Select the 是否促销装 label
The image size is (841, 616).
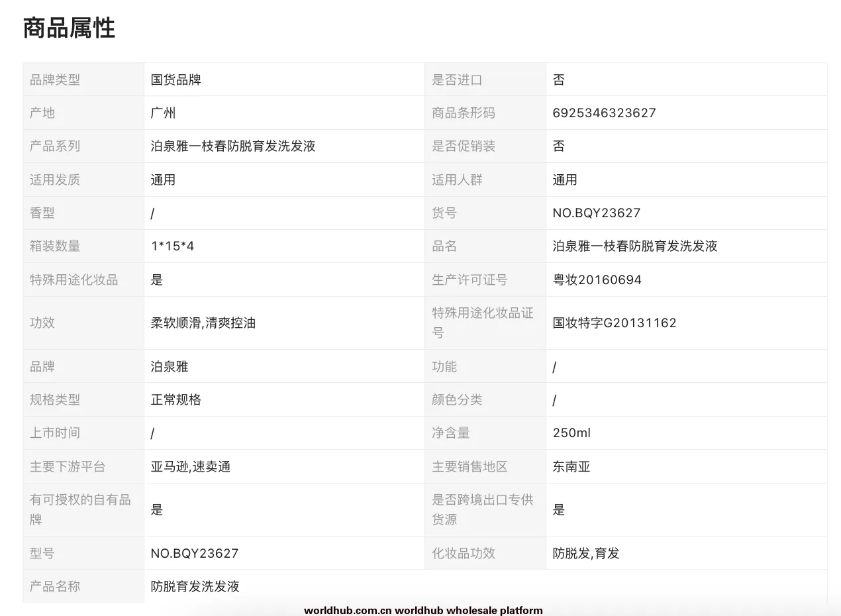464,146
